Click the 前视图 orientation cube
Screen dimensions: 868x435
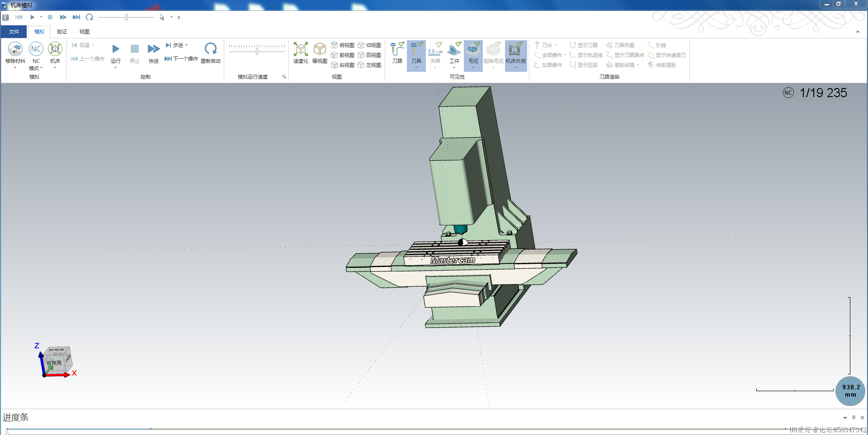pyautogui.click(x=57, y=361)
